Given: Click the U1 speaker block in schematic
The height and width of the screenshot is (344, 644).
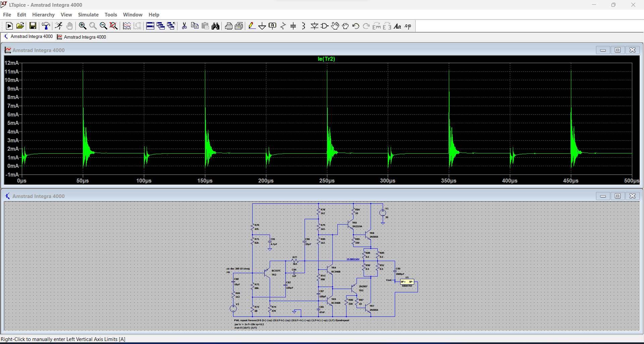Looking at the screenshot, I should (407, 282).
